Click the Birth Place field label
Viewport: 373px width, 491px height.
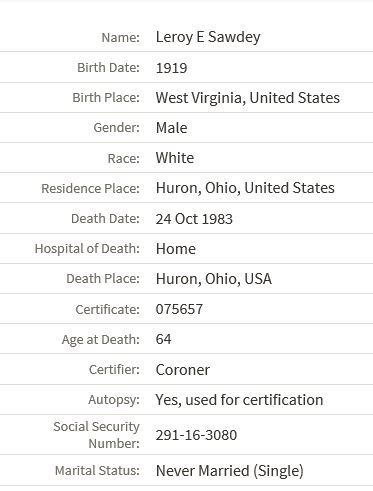106,98
